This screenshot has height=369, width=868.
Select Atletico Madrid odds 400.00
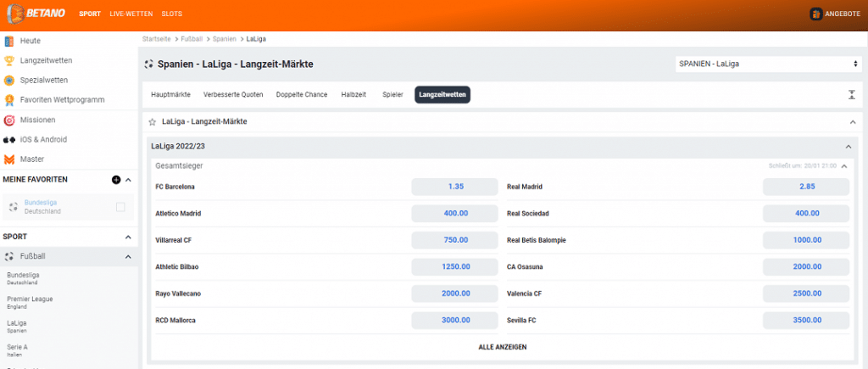click(455, 213)
